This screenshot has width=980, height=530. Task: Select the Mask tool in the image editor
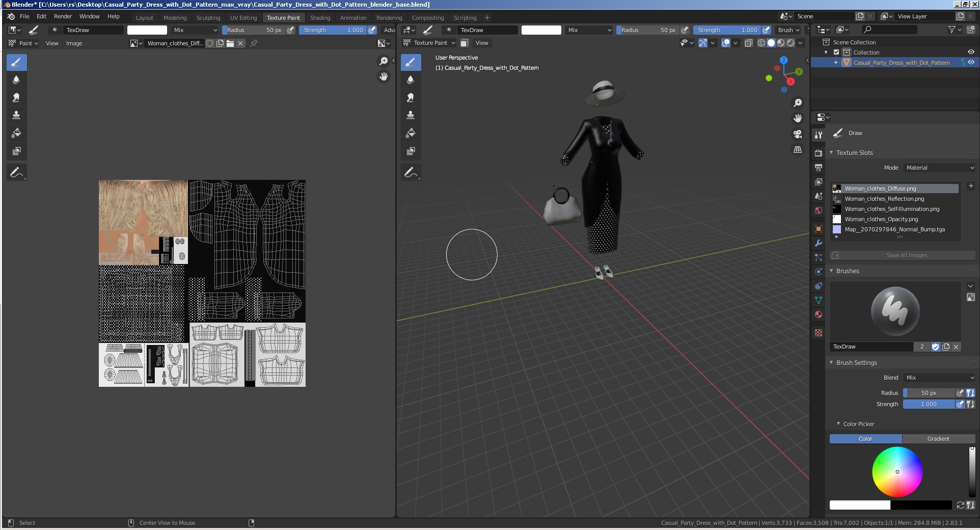tap(16, 151)
